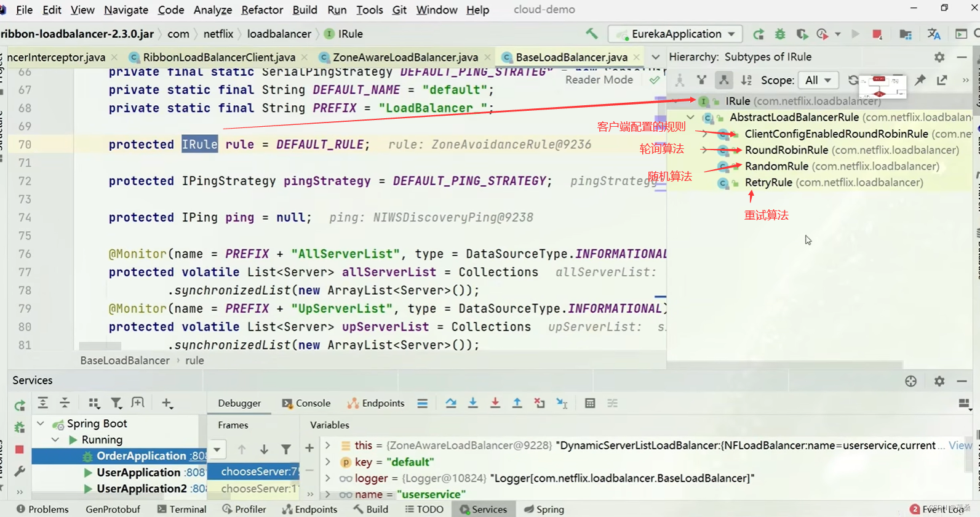Select the chooseServer:7 stack frame
Viewport: 980px width, 517px height.
click(x=253, y=471)
